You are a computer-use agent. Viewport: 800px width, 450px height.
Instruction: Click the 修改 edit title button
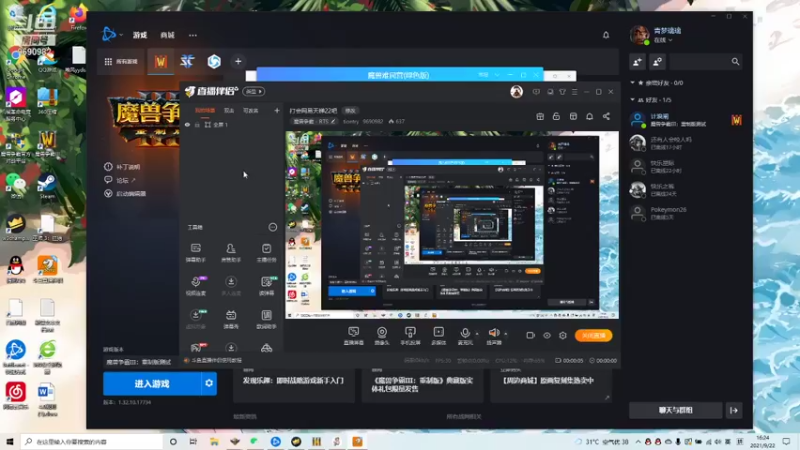tap(350, 110)
